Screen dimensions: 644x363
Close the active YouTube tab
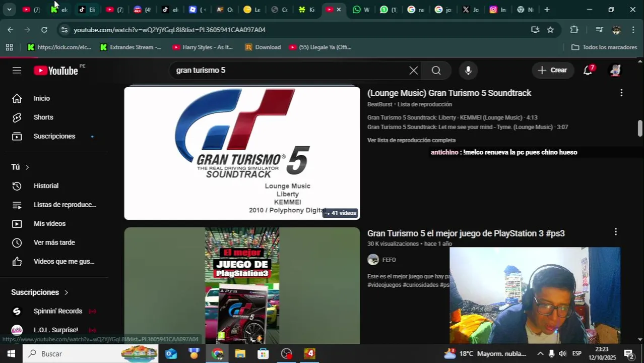339,10
